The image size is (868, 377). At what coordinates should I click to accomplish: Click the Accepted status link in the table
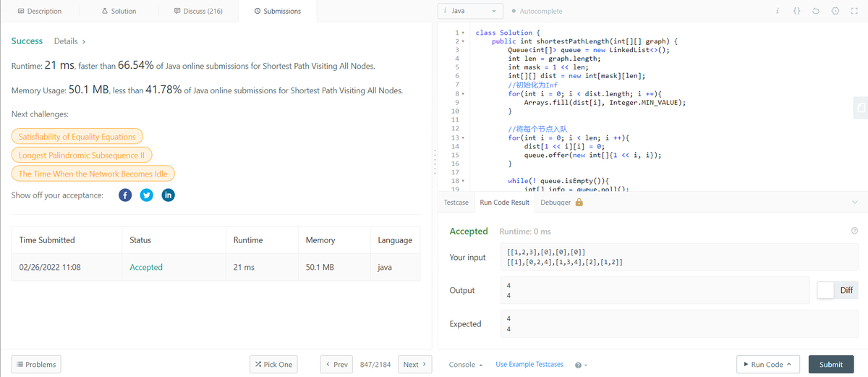(x=146, y=267)
